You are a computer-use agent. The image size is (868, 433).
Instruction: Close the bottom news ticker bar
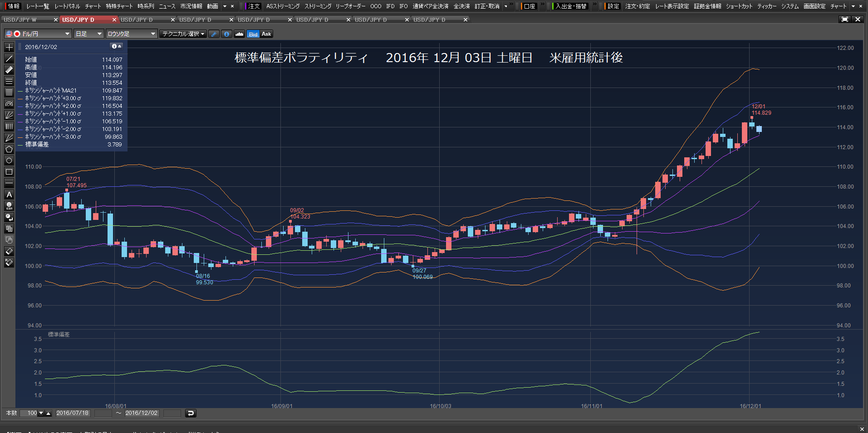[862, 429]
